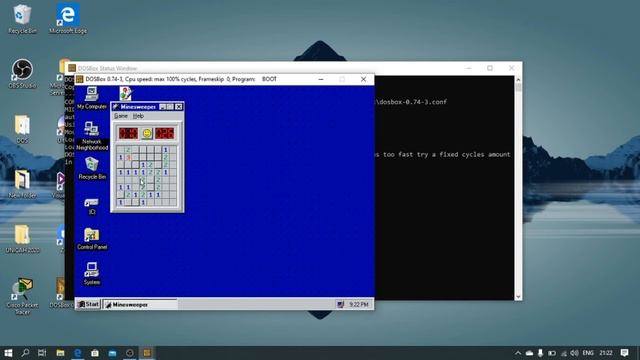
Task: Click the Windows 95 Start button
Action: (x=89, y=304)
